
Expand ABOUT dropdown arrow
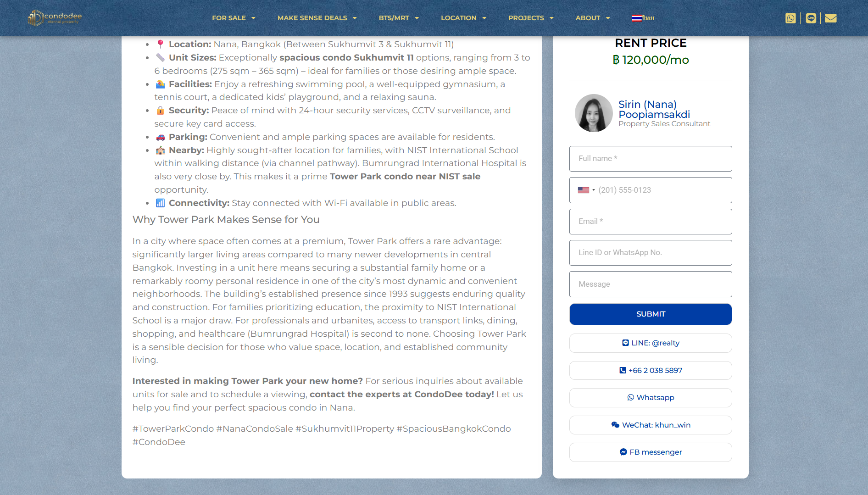click(608, 18)
